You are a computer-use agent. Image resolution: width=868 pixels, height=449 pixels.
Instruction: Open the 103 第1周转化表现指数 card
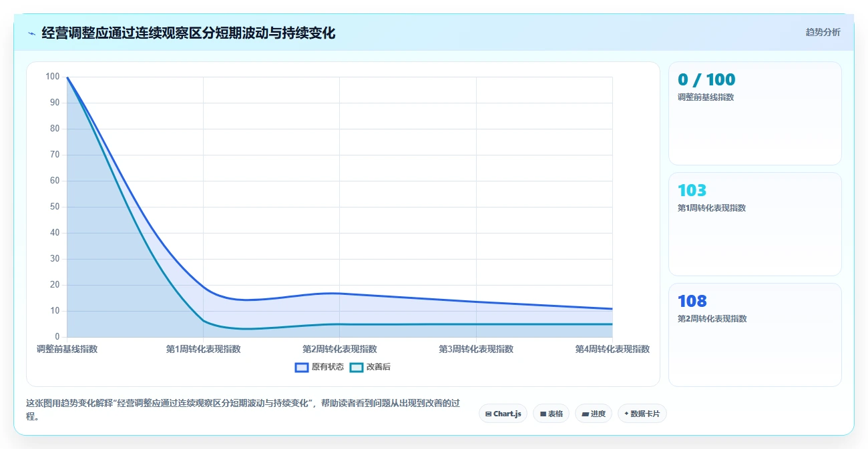click(x=755, y=224)
